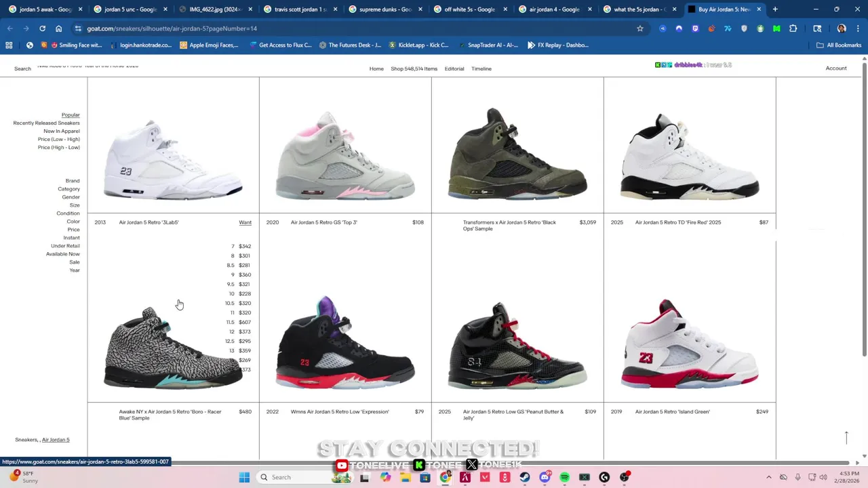Expand the Category filter

68,189
